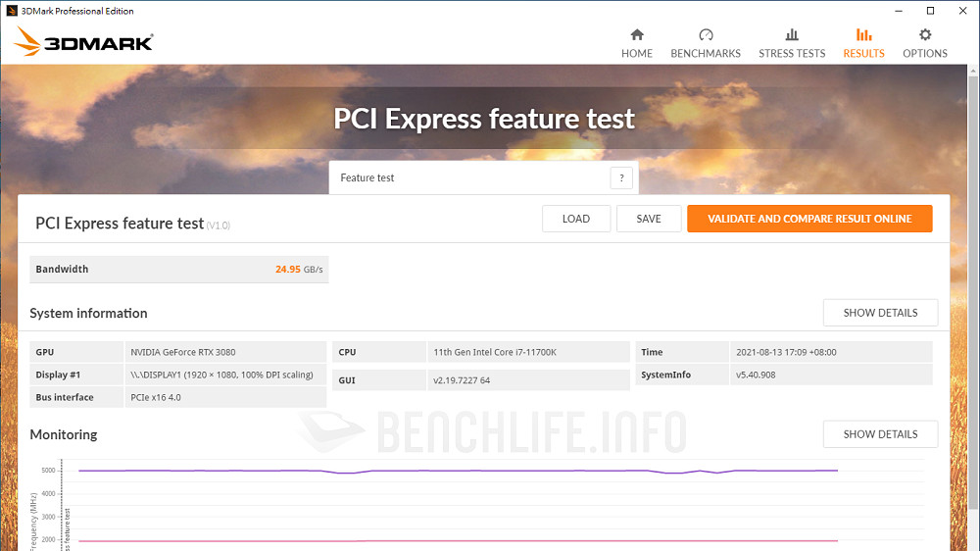Click the V1.0 version label

(x=219, y=225)
